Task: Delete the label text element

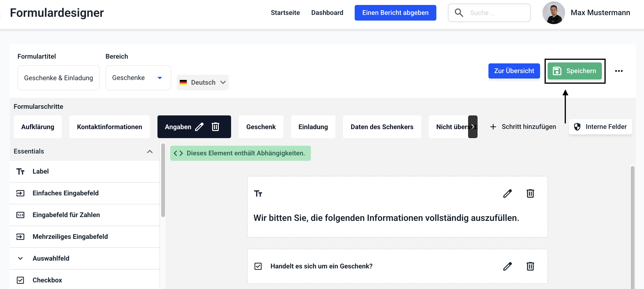Action: 530,193
